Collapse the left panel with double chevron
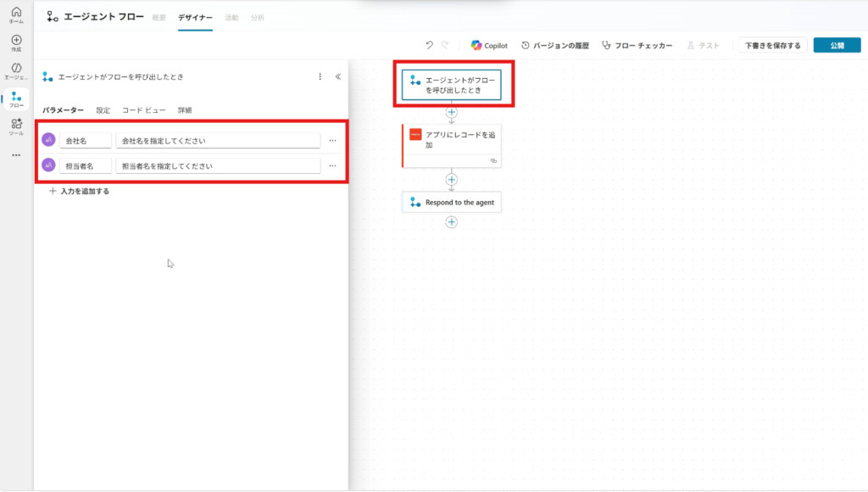The height and width of the screenshot is (492, 868). (337, 76)
